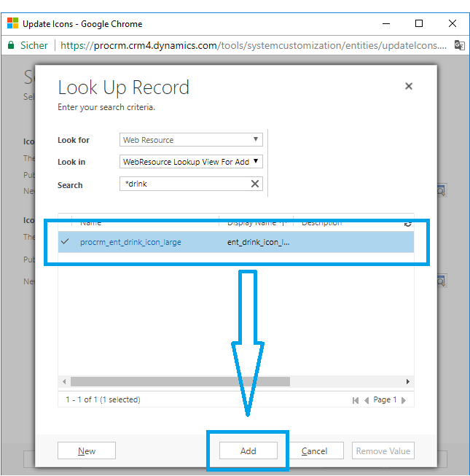Click the New button
470x476 pixels.
87,451
